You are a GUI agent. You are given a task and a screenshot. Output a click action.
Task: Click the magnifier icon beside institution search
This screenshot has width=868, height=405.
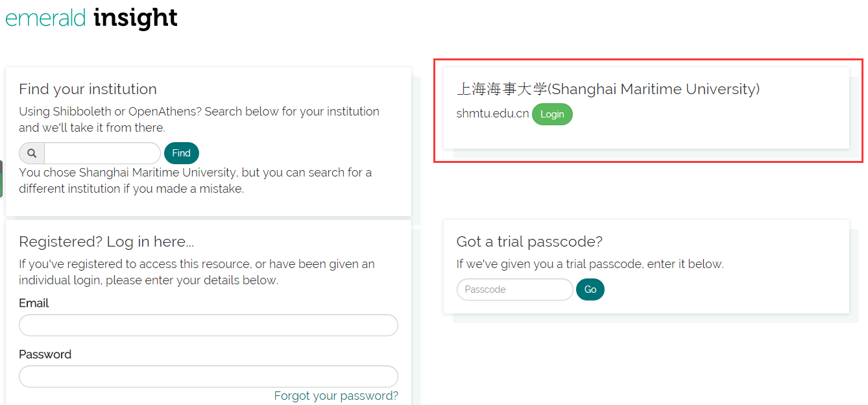(32, 153)
